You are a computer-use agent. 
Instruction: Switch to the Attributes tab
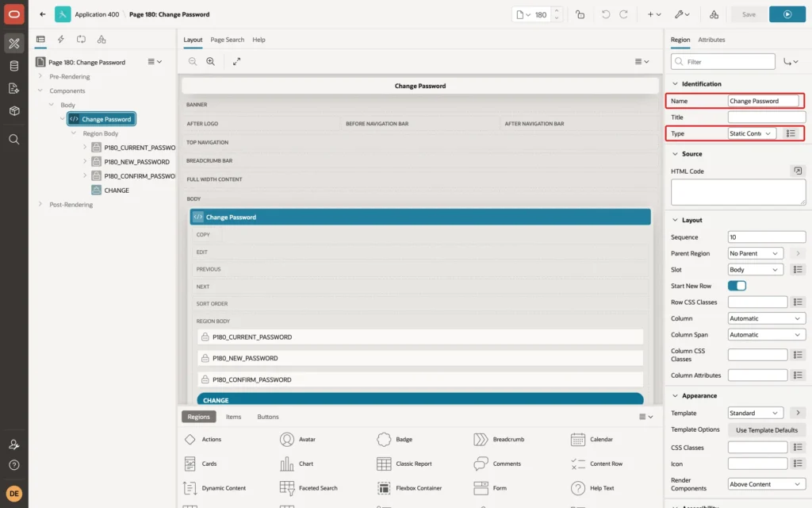click(x=711, y=40)
